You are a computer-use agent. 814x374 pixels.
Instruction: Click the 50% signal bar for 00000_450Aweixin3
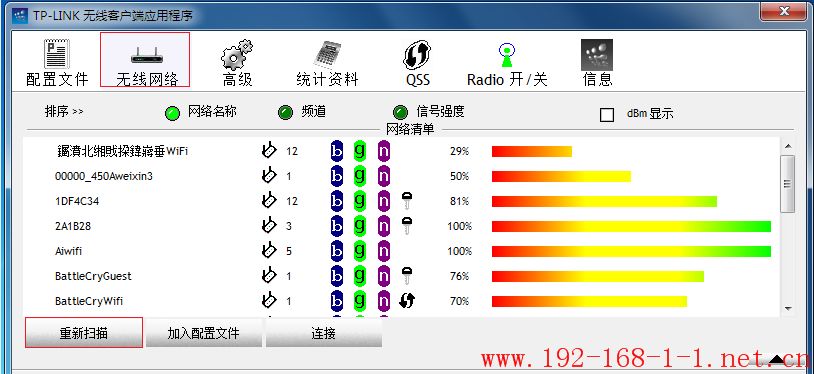coord(561,177)
